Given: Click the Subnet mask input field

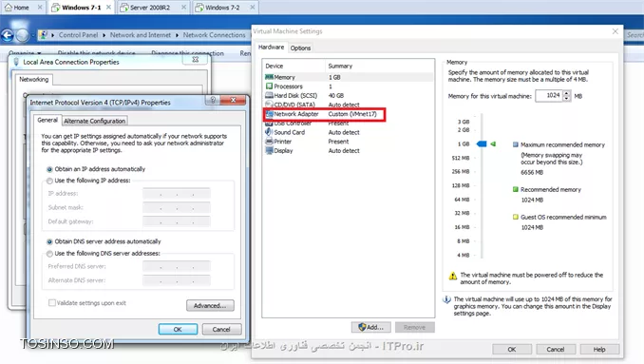Looking at the screenshot, I should [x=177, y=207].
